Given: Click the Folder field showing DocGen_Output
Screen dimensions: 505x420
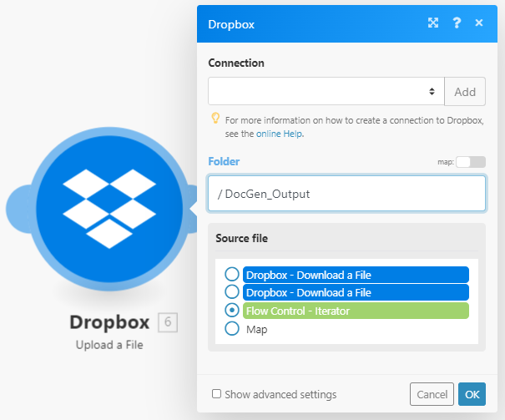Looking at the screenshot, I should click(346, 194).
